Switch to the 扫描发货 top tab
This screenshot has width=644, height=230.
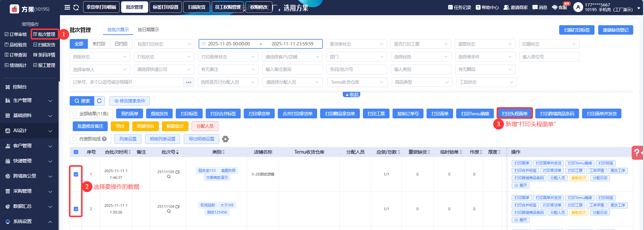(x=197, y=7)
